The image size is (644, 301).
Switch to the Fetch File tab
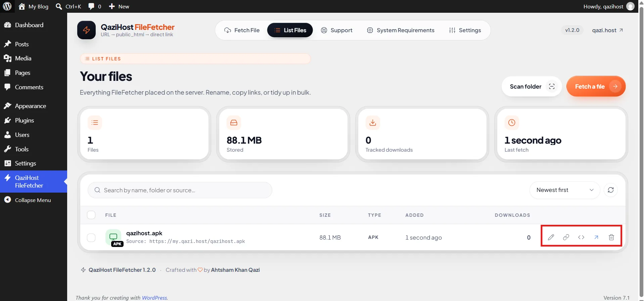(242, 30)
